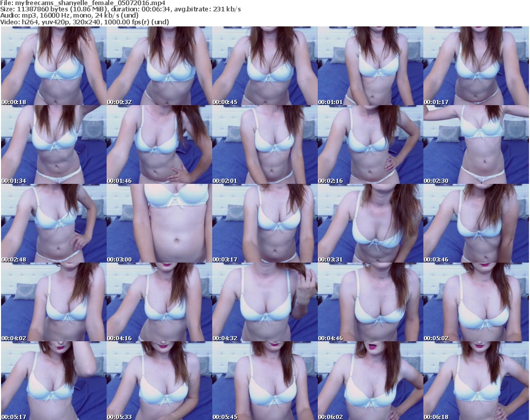Open the thumbnail stamped 00:05:17
530x420 pixels.
(54, 381)
